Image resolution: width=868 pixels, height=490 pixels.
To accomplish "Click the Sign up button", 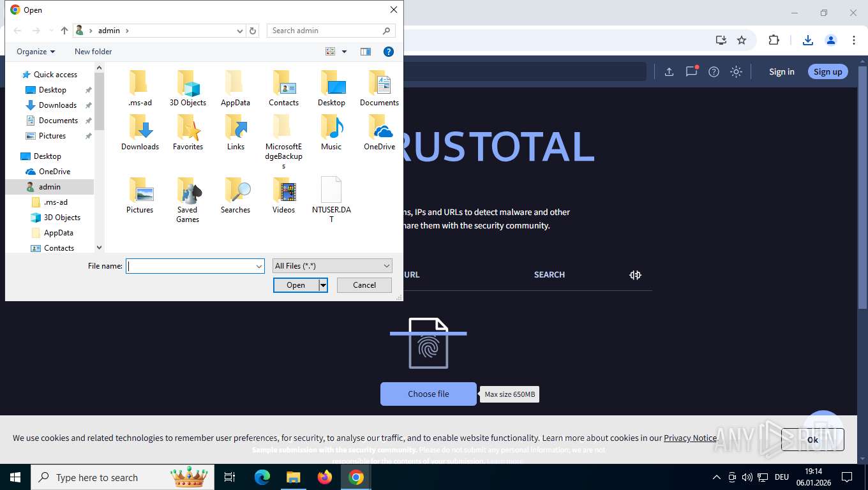I will tap(828, 71).
